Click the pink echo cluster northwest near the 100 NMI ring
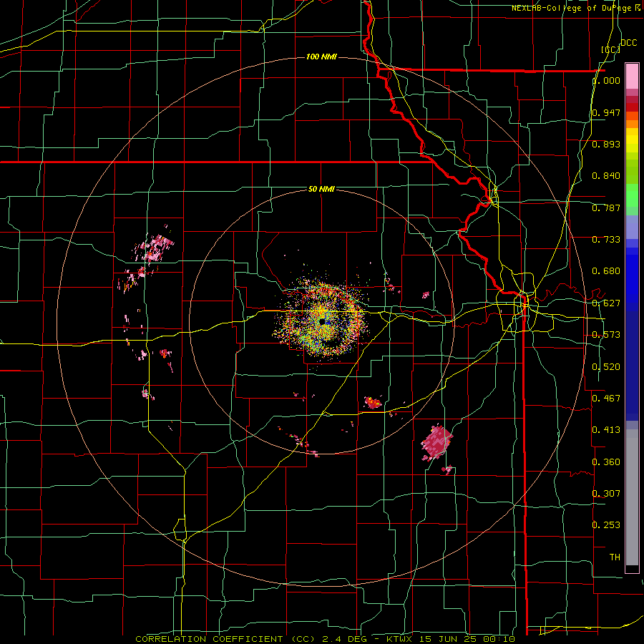The image size is (644, 644). [x=154, y=248]
